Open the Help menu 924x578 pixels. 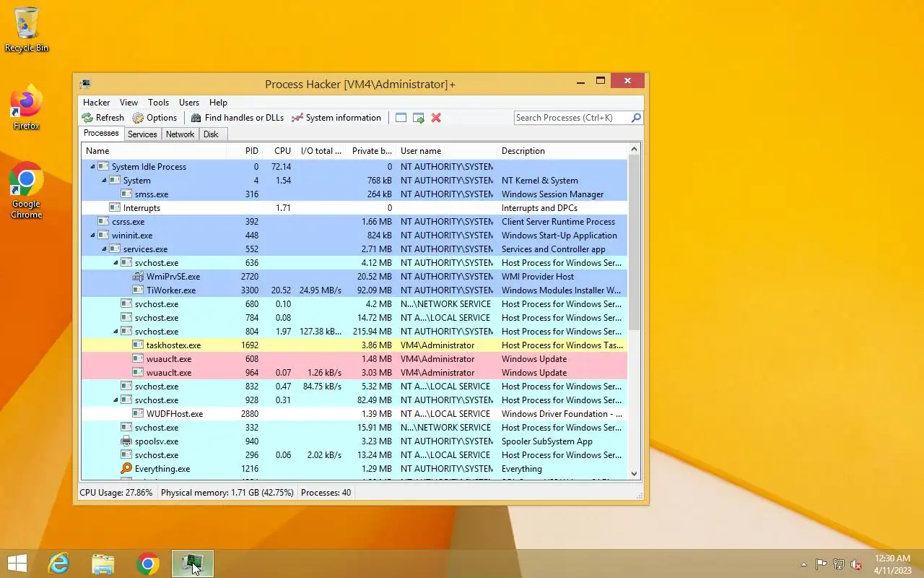[218, 103]
